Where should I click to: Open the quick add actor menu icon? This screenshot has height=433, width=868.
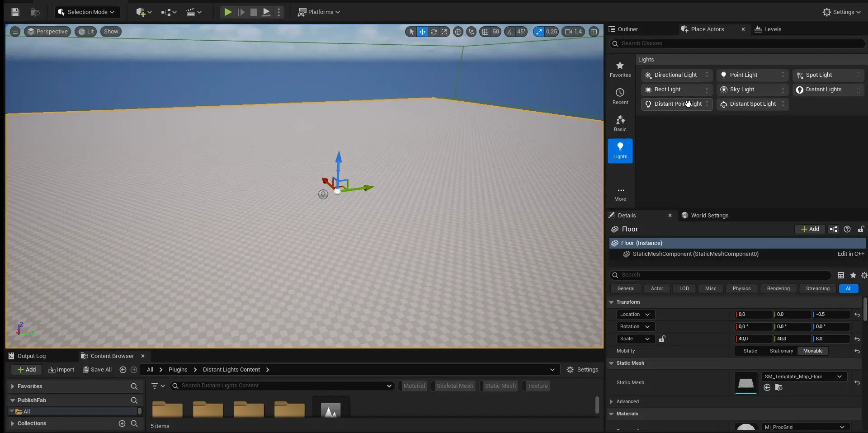tap(144, 12)
